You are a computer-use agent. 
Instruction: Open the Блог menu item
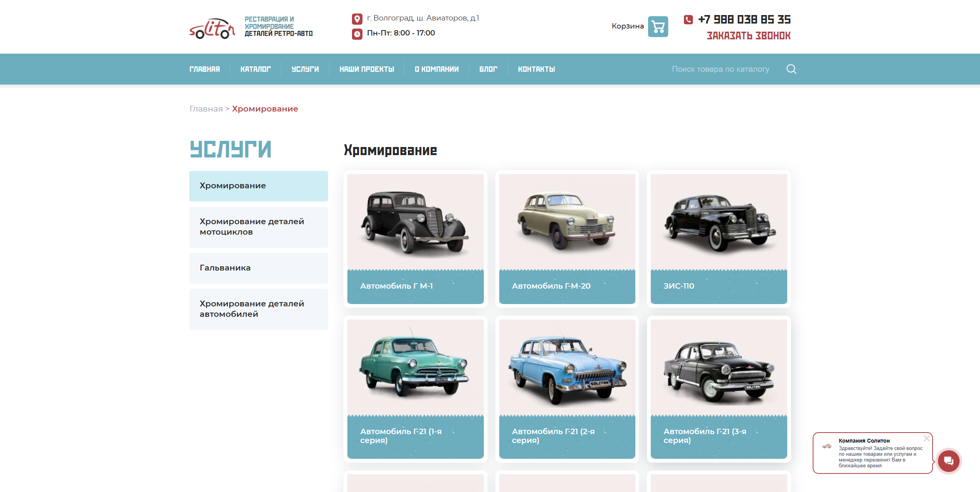(488, 69)
